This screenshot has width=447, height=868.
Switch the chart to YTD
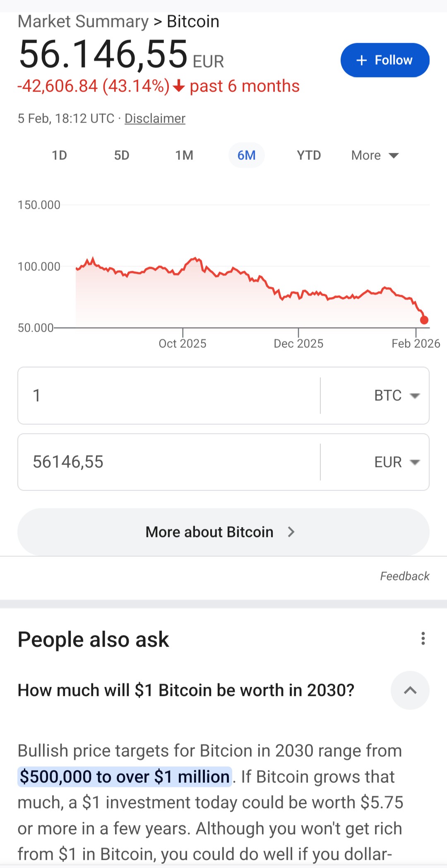309,156
